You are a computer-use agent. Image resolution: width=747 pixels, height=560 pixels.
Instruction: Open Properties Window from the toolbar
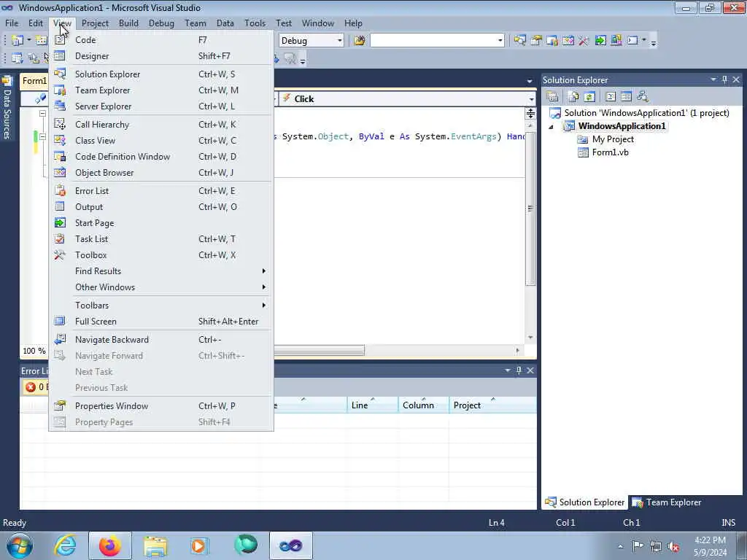536,41
